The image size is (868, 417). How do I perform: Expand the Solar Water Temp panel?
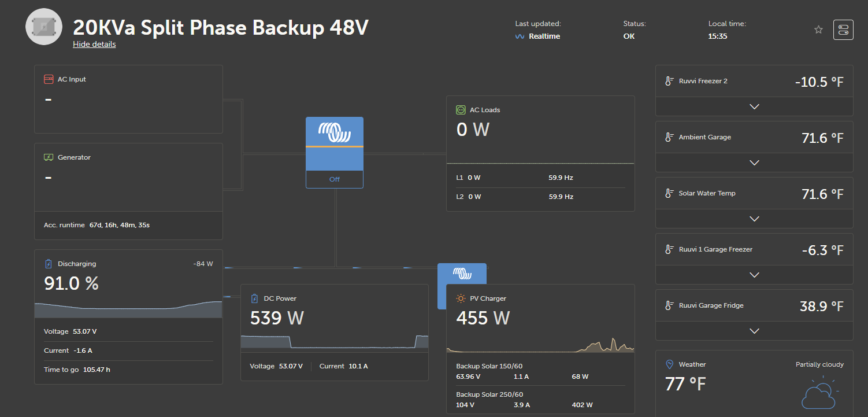click(754, 219)
